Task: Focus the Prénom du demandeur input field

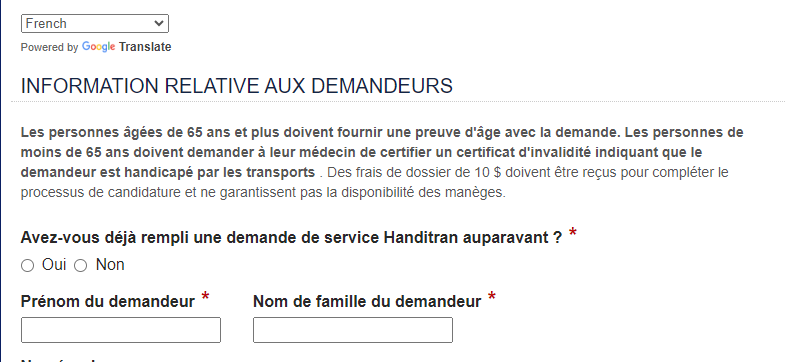Action: tap(121, 330)
